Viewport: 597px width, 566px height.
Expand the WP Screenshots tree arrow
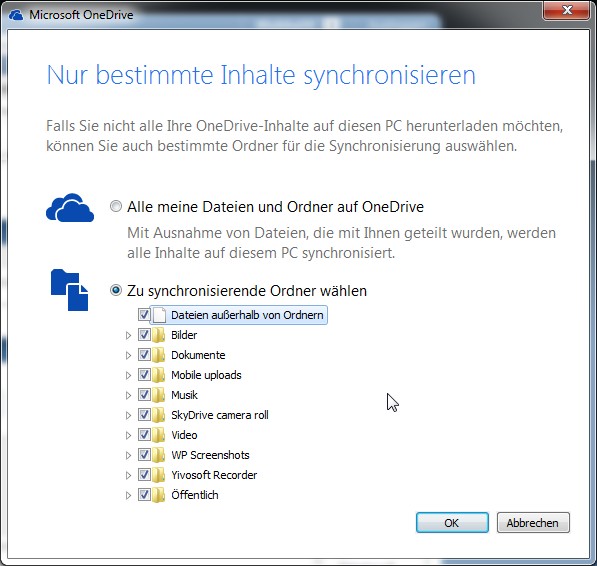128,455
